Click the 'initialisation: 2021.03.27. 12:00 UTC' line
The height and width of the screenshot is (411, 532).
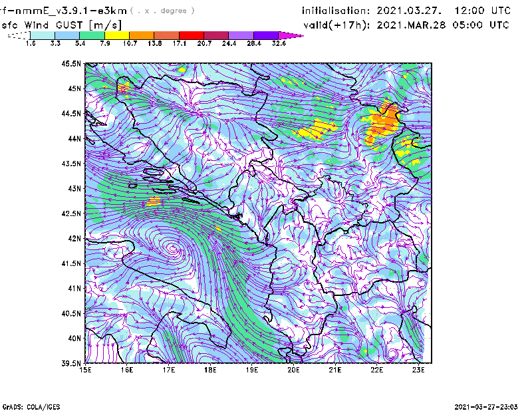click(x=406, y=11)
